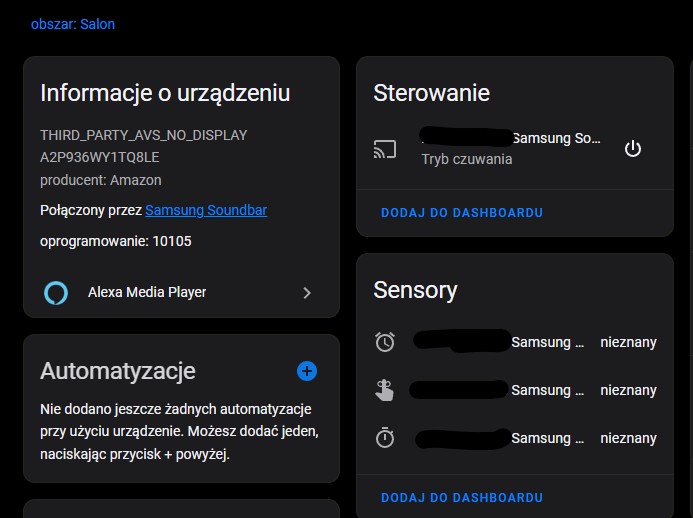Viewport: 693px width, 518px height.
Task: Add a new automation with plus icon
Action: click(x=307, y=371)
